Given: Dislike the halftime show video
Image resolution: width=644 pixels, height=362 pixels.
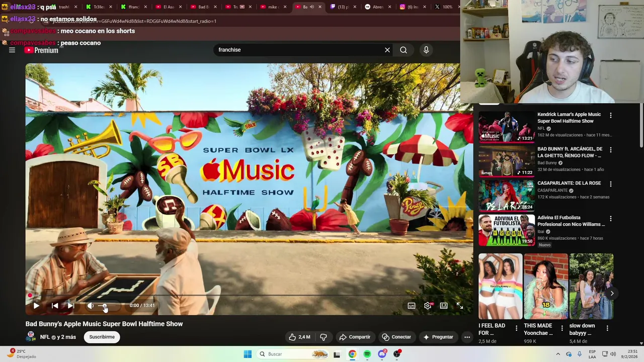Looking at the screenshot, I should tap(324, 337).
